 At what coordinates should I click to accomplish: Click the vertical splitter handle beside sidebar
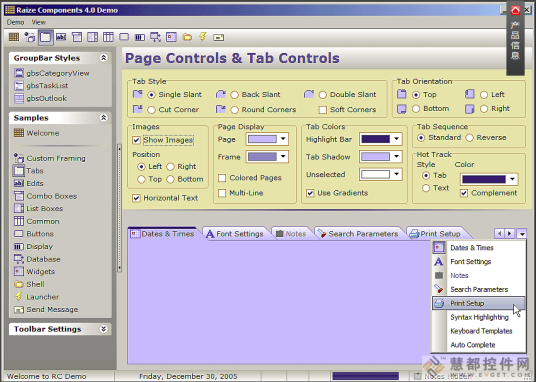[x=119, y=208]
